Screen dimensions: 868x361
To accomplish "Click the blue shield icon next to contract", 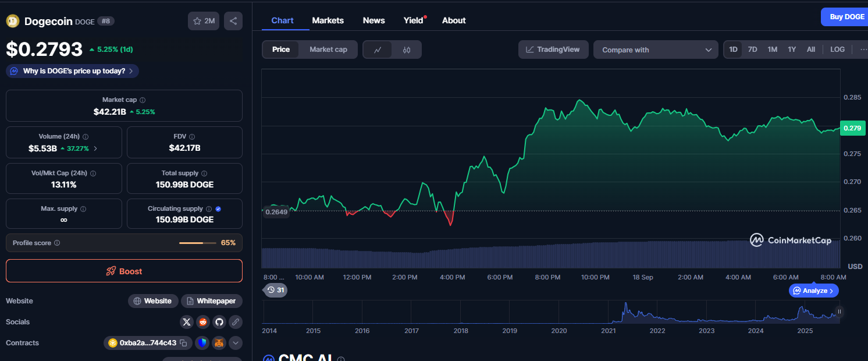I will pyautogui.click(x=202, y=343).
